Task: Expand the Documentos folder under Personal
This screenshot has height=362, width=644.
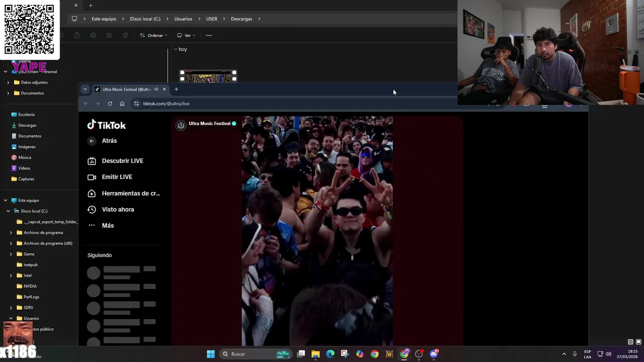Action: coord(8,93)
